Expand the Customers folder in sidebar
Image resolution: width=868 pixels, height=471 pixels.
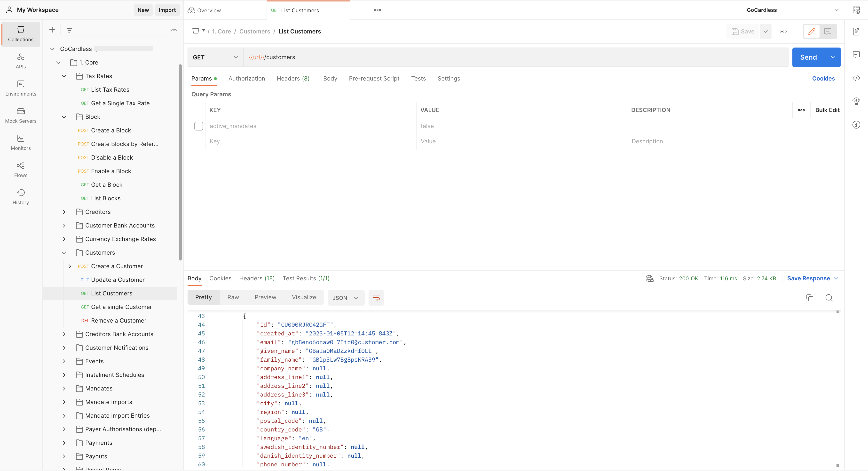click(63, 252)
